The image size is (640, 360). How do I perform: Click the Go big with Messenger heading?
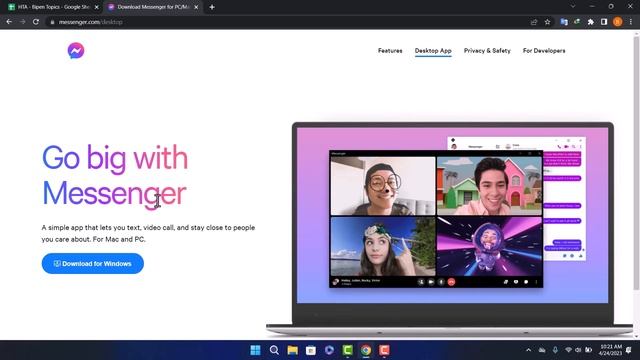(x=115, y=175)
